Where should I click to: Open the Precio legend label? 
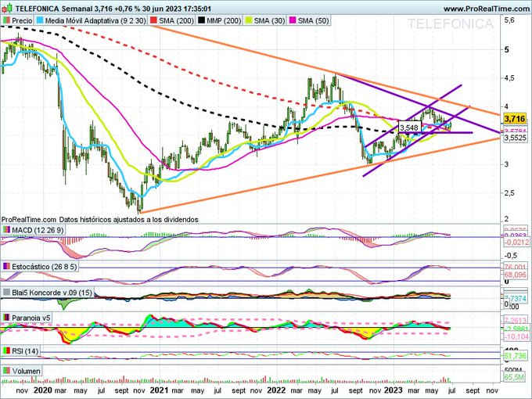tap(22, 20)
